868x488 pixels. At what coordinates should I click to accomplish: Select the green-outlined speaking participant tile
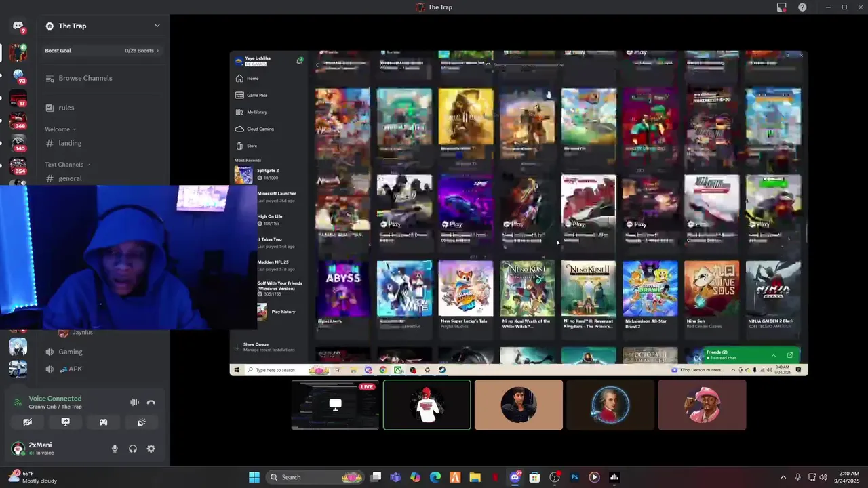427,405
